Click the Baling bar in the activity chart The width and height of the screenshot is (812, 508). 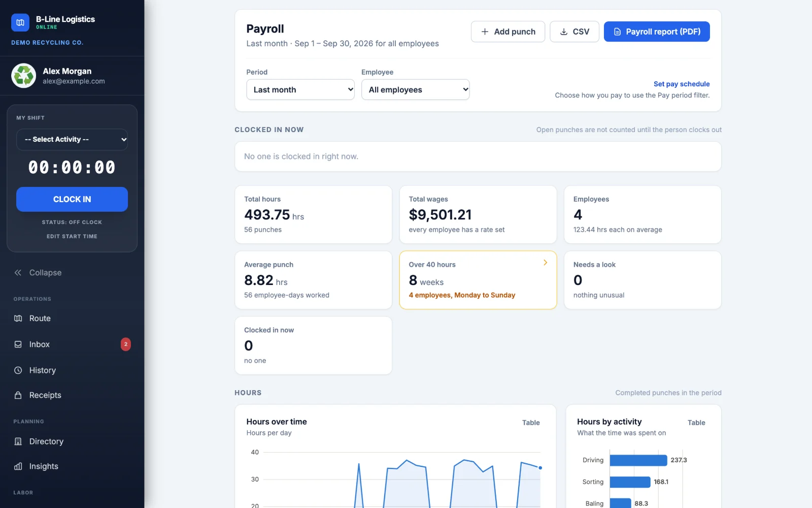pyautogui.click(x=620, y=503)
